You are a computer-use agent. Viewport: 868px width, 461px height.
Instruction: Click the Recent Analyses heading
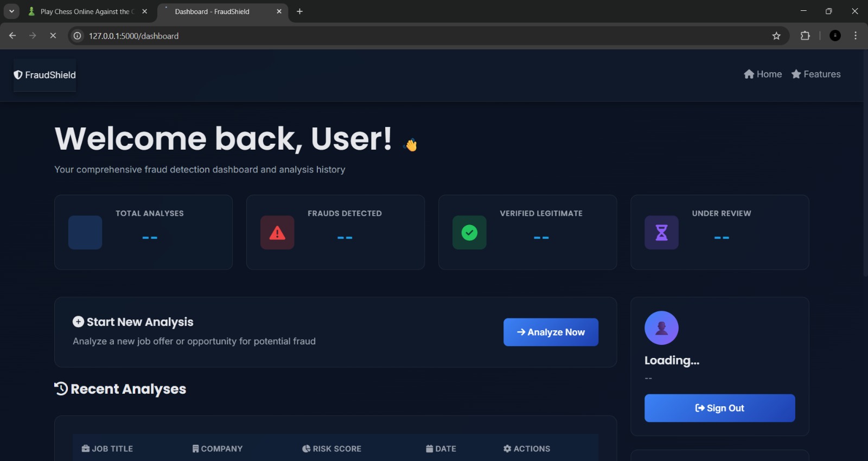[128, 389]
